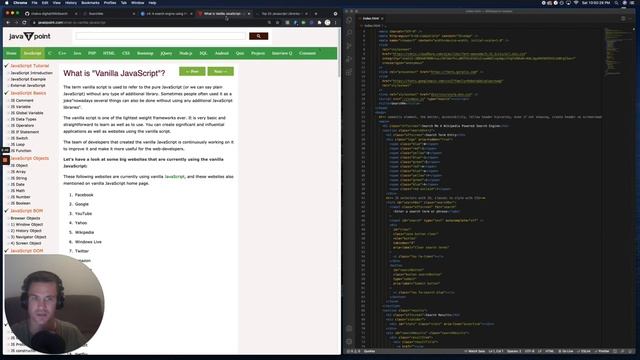Click the VS Code minimap
Viewport: 640px width, 360px height.
(x=618, y=51)
